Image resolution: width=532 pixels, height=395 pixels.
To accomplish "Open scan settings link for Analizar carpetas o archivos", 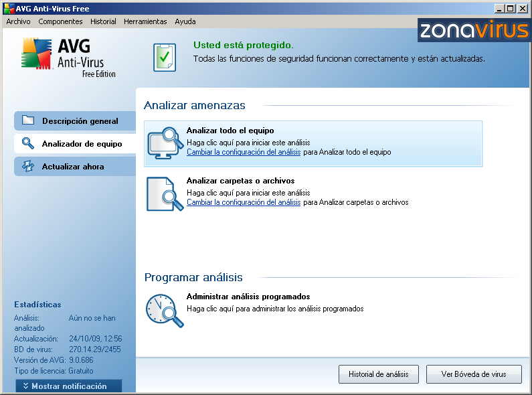I will tap(244, 202).
